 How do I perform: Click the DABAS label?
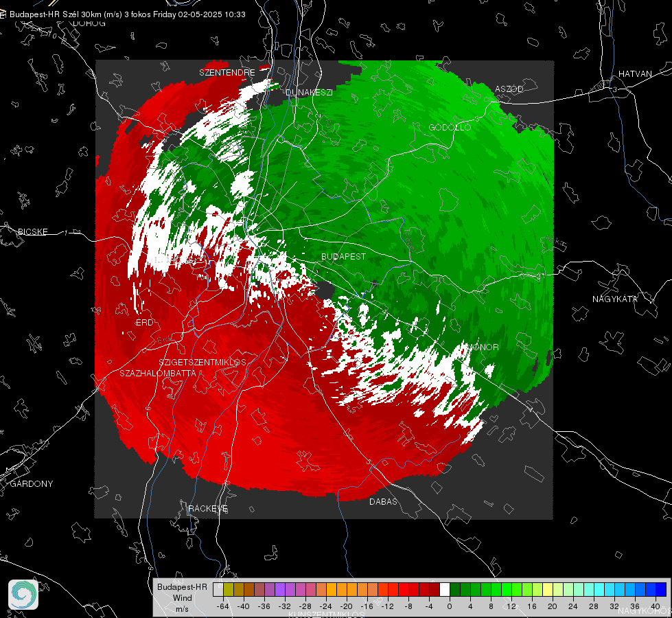384,501
